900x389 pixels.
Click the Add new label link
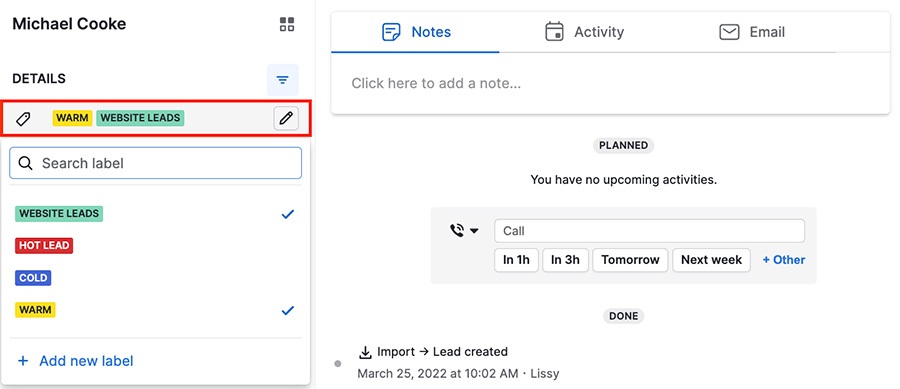click(x=86, y=361)
